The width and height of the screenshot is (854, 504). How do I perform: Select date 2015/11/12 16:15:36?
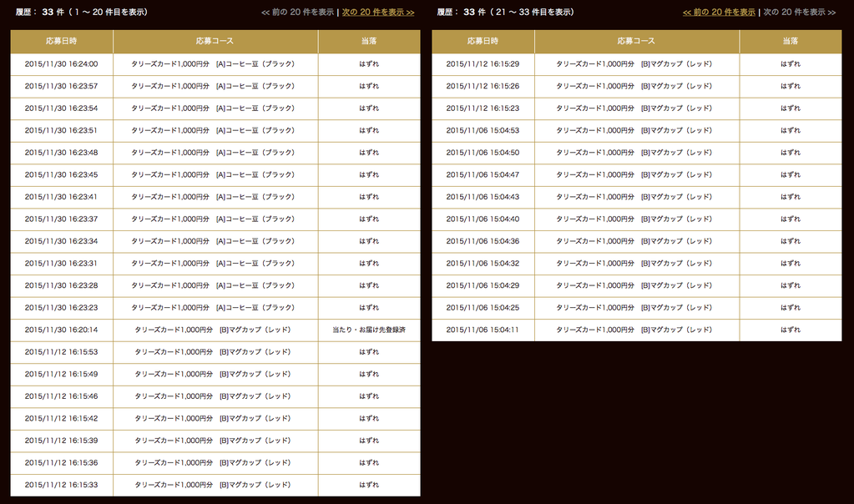62,462
